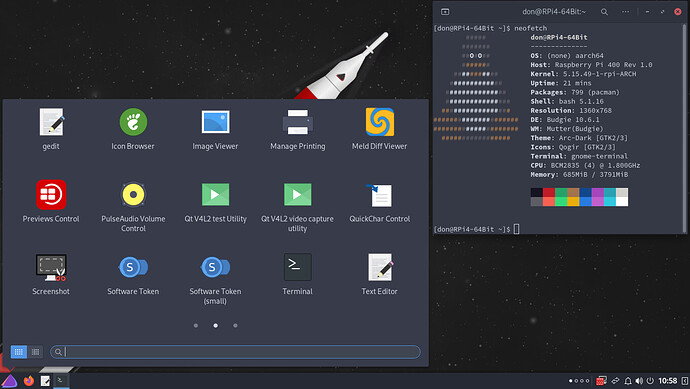Click the terminal command prompt cursor

517,229
